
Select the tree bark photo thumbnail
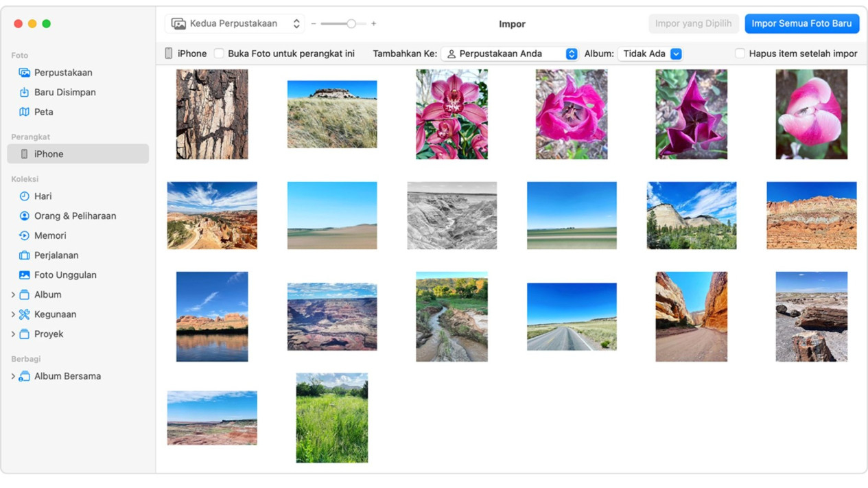pos(212,114)
